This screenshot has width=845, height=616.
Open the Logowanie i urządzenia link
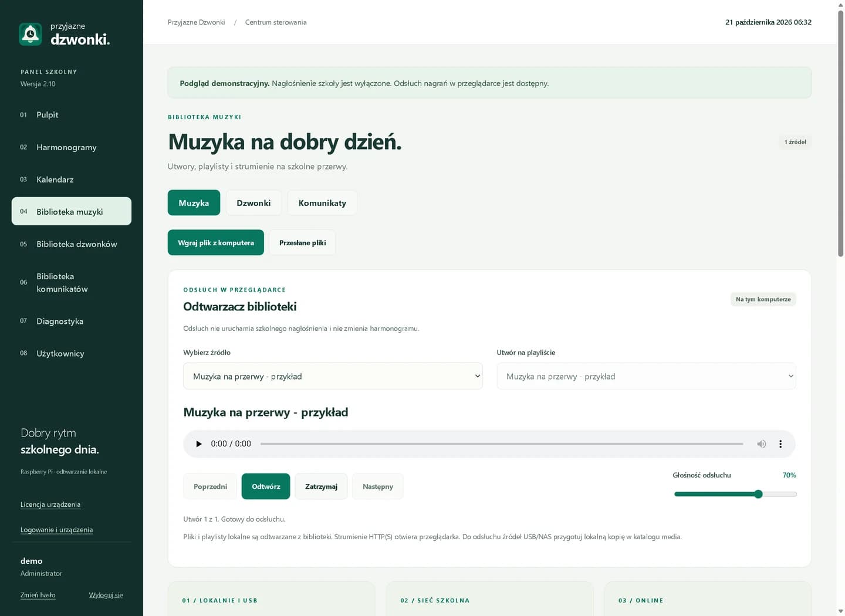click(x=56, y=530)
